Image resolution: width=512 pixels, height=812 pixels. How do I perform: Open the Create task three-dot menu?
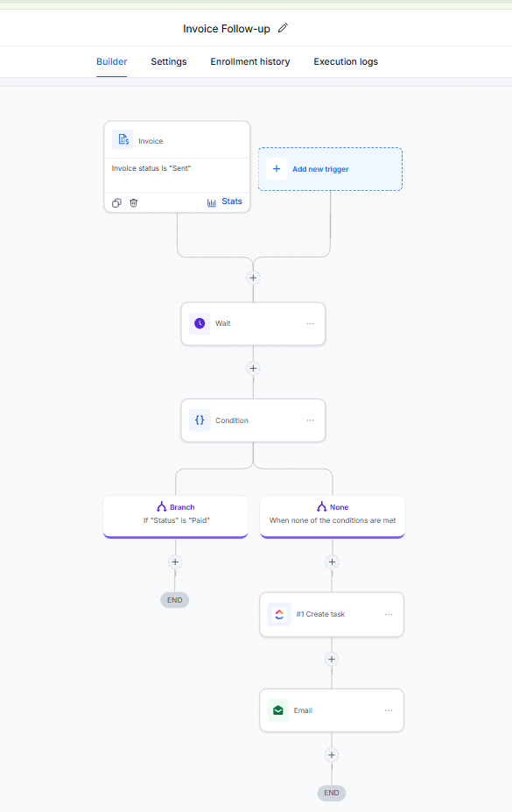(389, 614)
